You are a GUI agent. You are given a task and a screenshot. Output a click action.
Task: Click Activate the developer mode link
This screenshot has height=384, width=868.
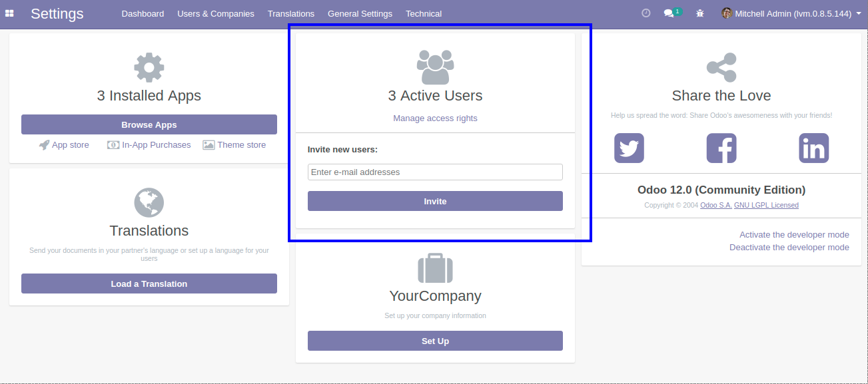[794, 234]
